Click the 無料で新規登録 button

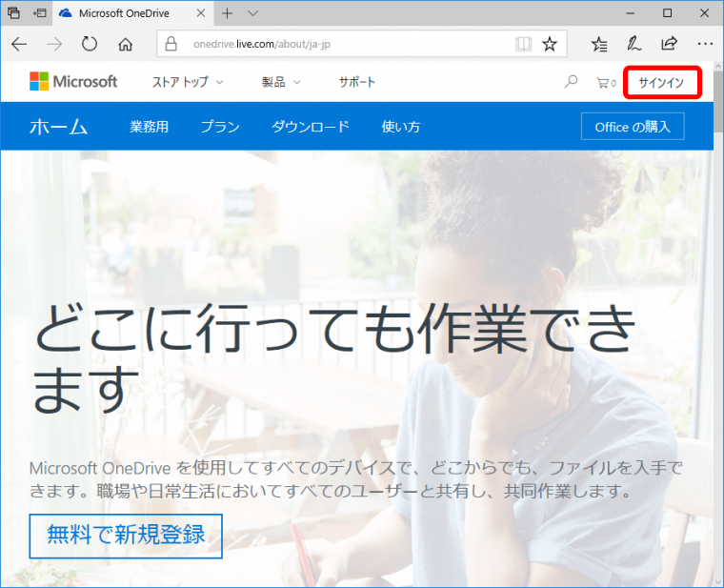[126, 536]
